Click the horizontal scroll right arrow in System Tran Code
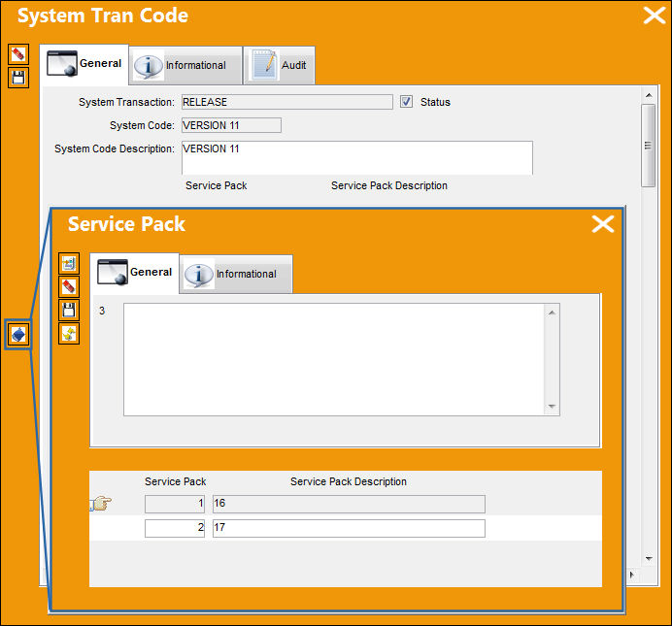Viewport: 672px width, 626px height. [632, 575]
